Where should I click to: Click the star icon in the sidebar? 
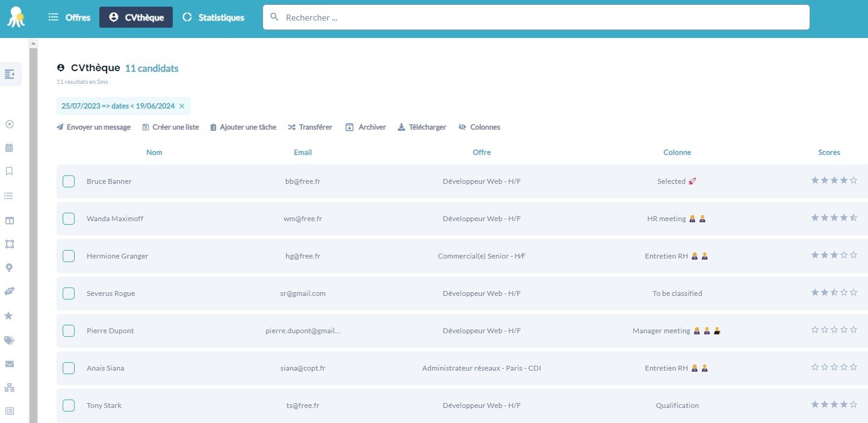point(9,316)
